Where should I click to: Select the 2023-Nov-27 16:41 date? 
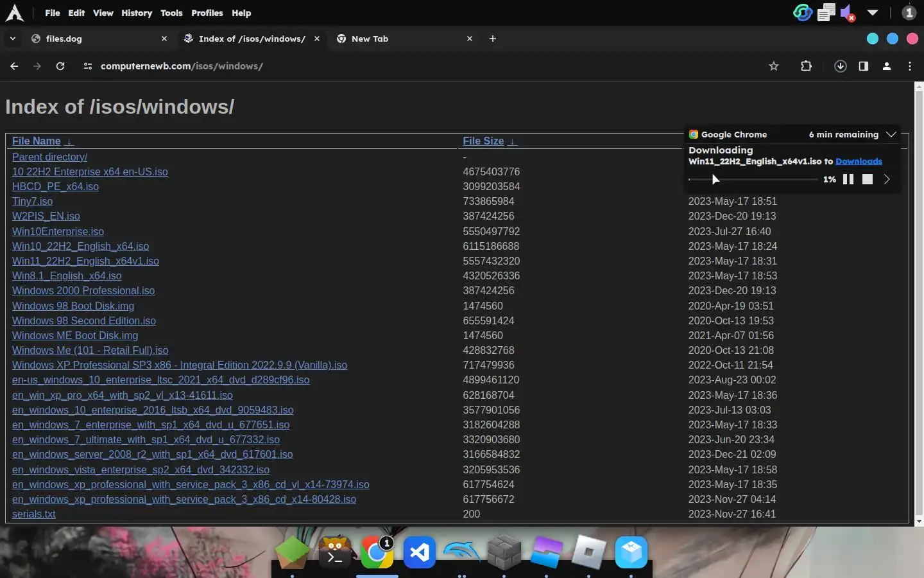(732, 514)
